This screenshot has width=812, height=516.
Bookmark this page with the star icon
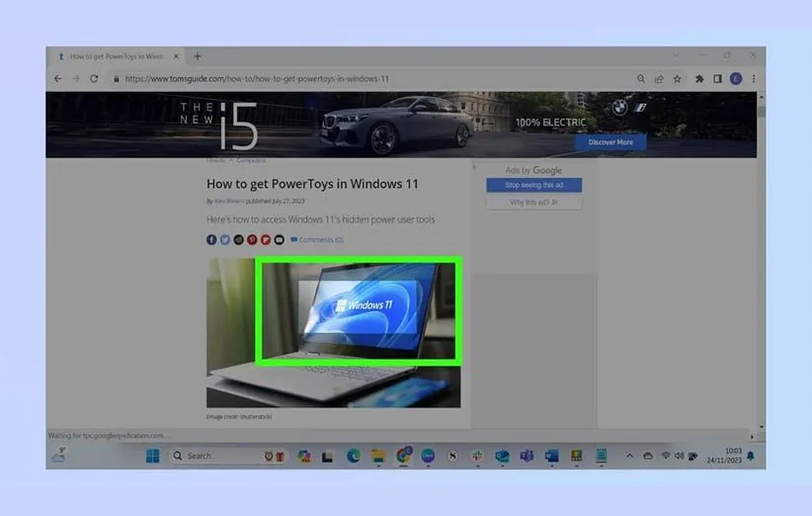[678, 79]
